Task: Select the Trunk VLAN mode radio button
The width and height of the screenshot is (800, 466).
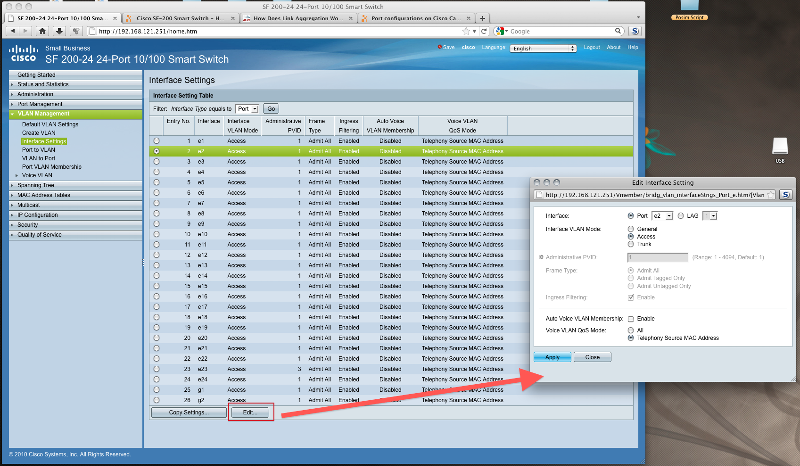Action: 628,242
